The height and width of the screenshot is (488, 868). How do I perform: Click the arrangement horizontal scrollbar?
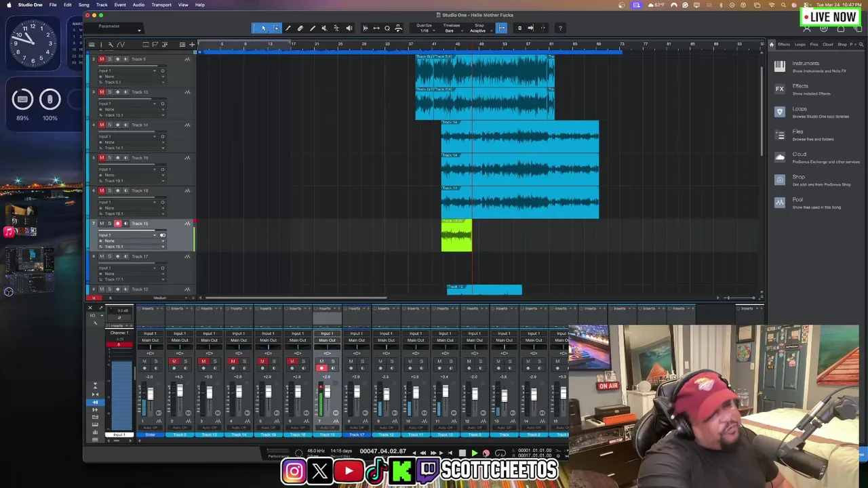pyautogui.click(x=296, y=298)
